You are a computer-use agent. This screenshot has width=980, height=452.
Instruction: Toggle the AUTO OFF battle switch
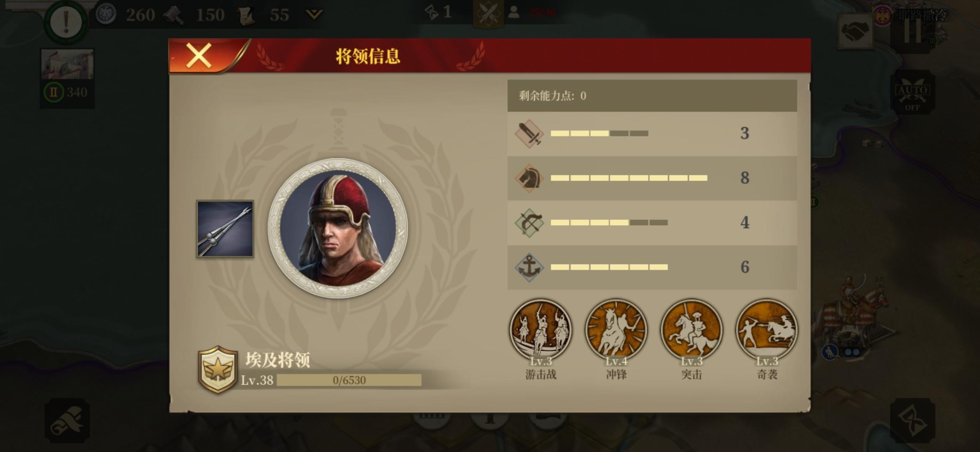913,93
